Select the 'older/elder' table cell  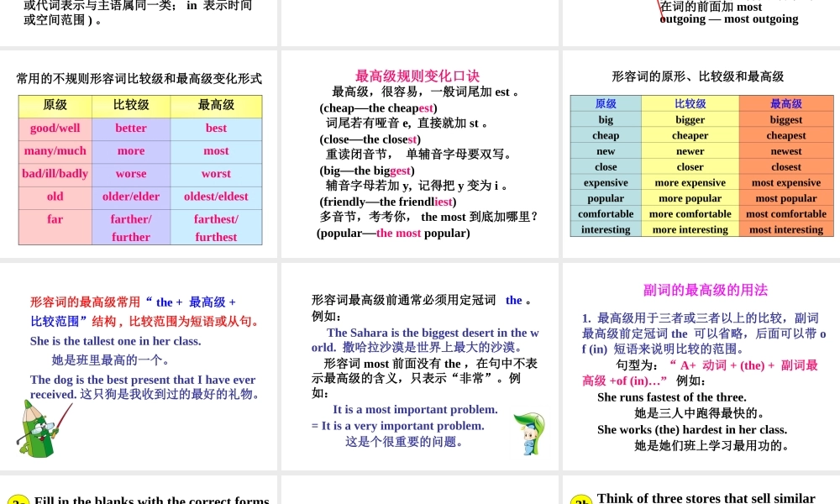point(131,197)
